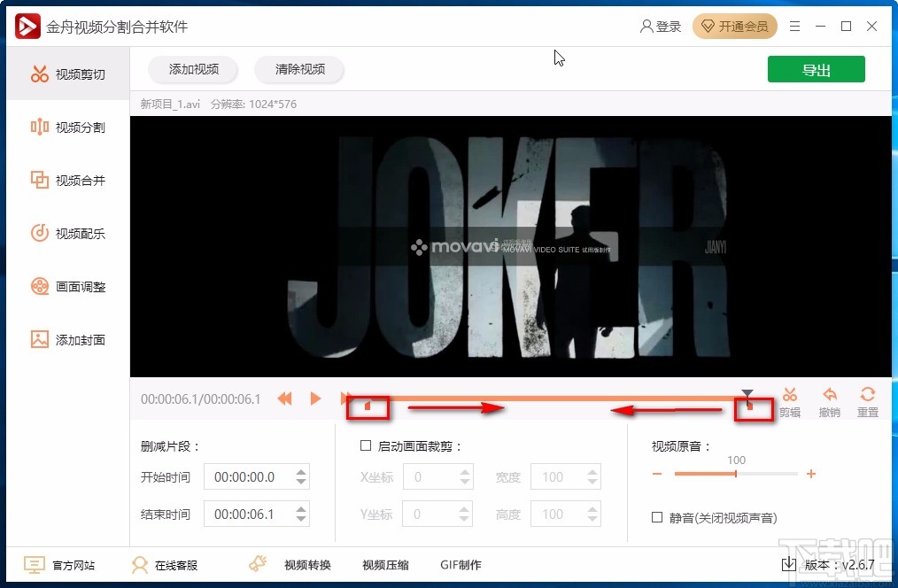Increase 开始时间 with up arrow
This screenshot has height=588, width=898.
coord(301,472)
